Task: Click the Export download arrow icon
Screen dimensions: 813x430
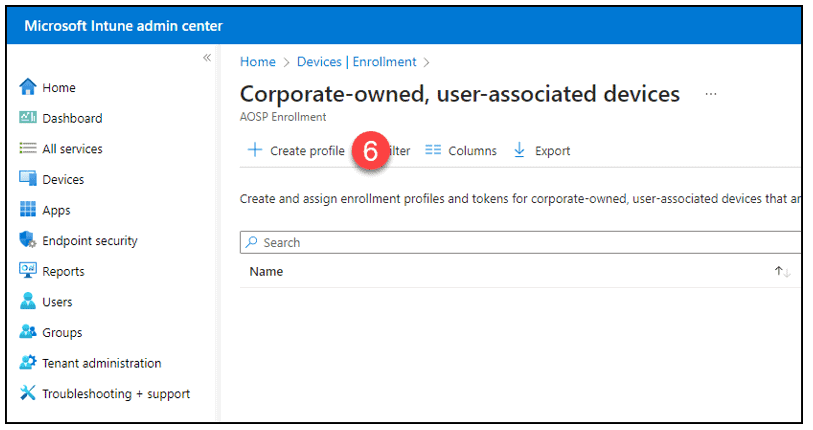Action: coord(519,150)
